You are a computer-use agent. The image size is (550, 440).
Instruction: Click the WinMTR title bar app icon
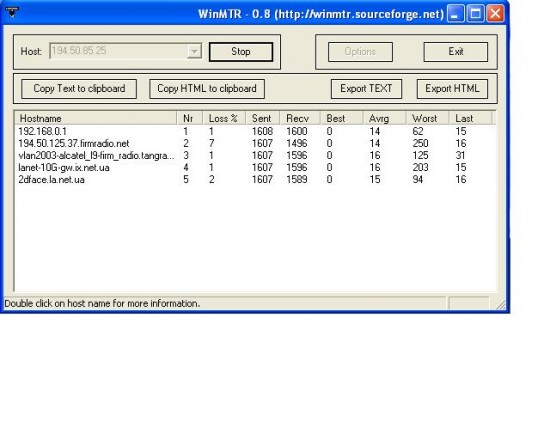[x=12, y=12]
